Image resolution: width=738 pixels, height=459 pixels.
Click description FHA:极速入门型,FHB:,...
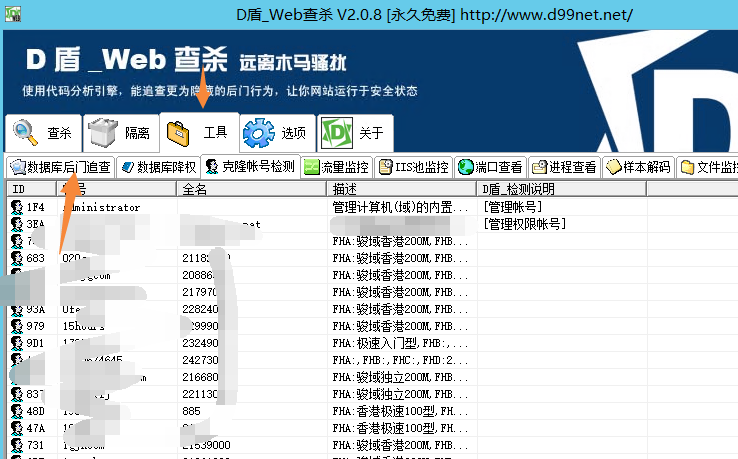pyautogui.click(x=400, y=343)
